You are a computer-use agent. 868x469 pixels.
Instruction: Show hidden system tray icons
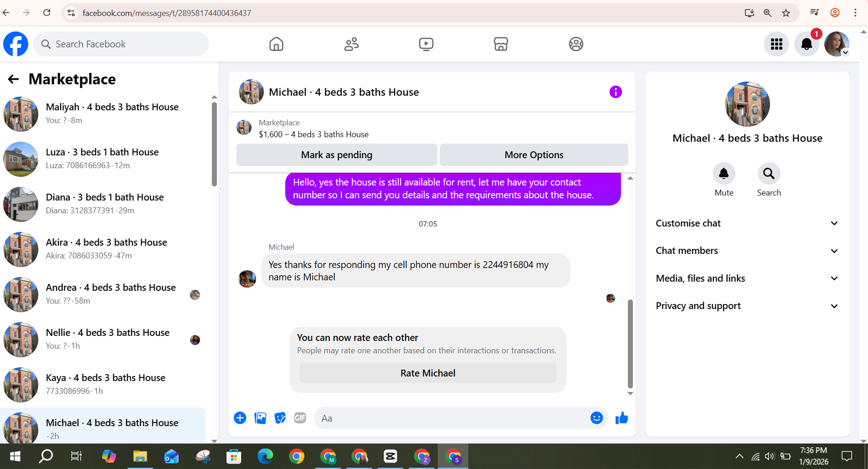pyautogui.click(x=740, y=456)
